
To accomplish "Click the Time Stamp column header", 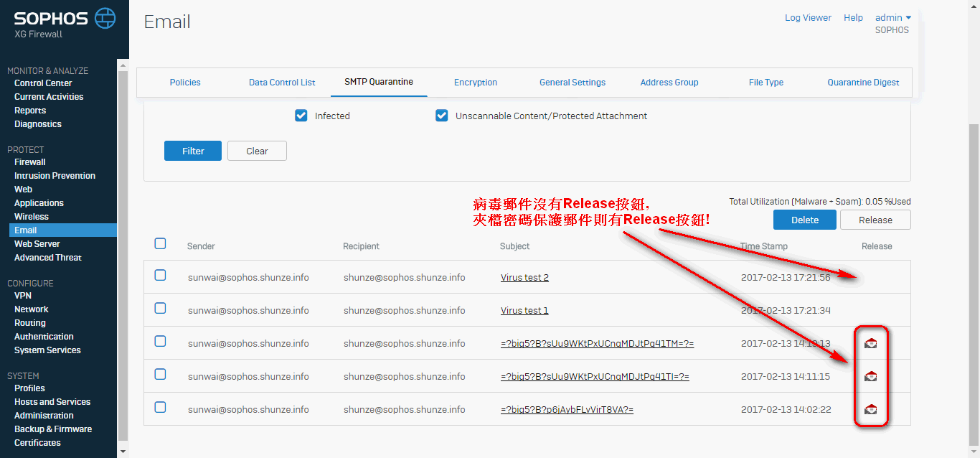I will point(764,246).
